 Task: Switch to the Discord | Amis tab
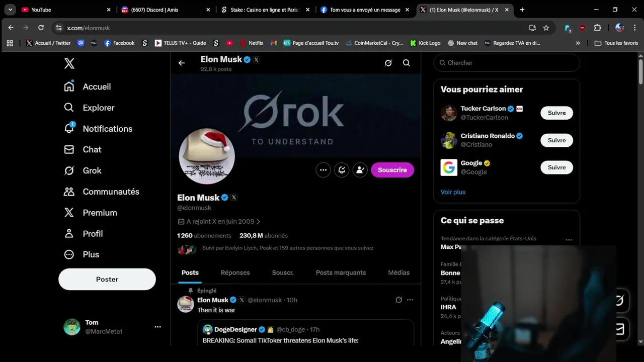[166, 10]
